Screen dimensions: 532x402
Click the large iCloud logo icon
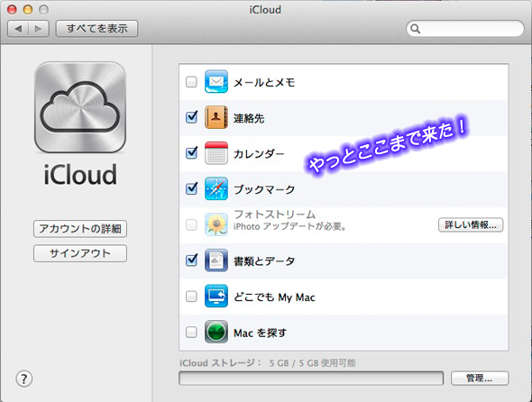pyautogui.click(x=80, y=107)
